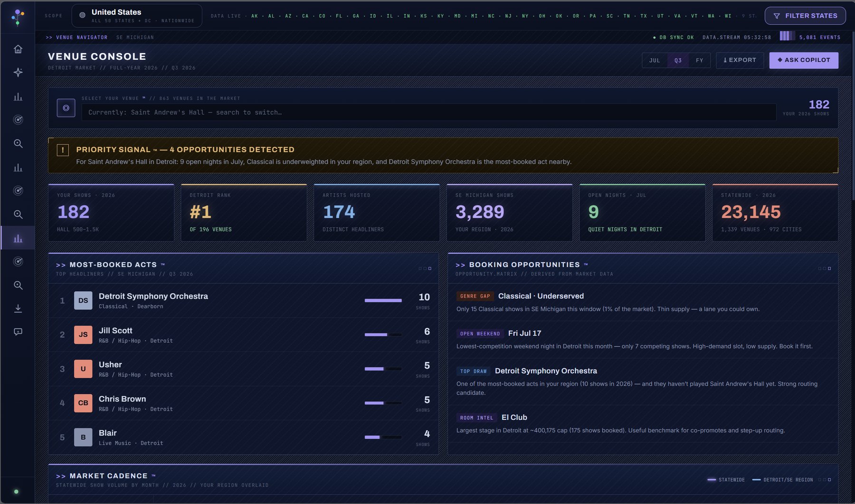Viewport: 855px width, 504px height.
Task: Toggle the Detroit/SE Region legend series
Action: pos(783,480)
